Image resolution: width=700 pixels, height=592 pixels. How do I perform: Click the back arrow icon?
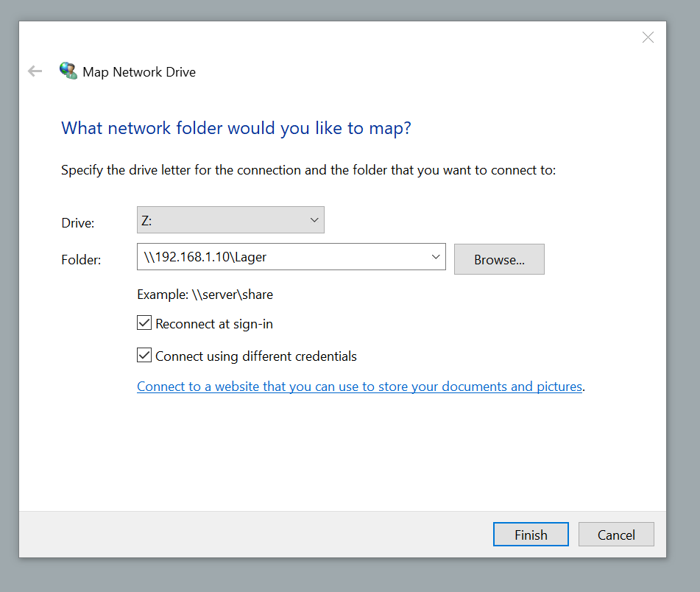click(35, 71)
